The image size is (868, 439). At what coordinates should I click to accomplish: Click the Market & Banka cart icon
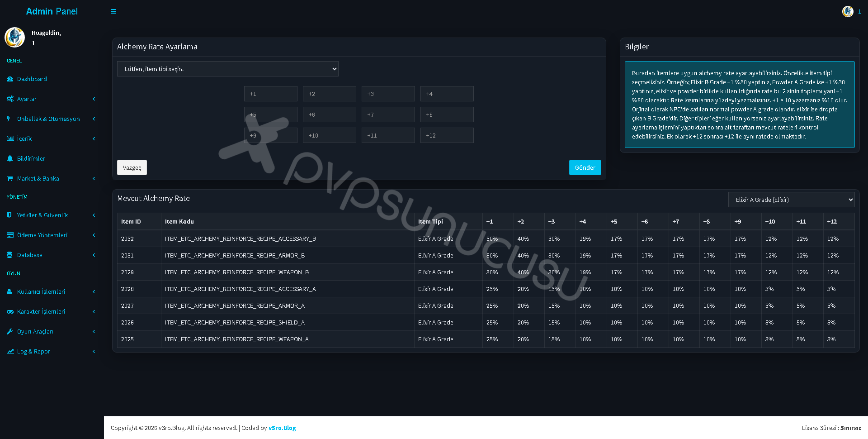tap(10, 178)
